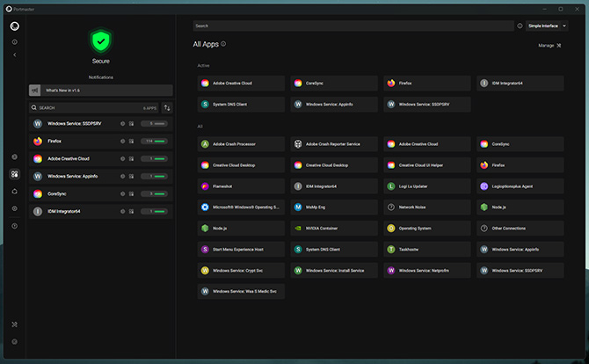Image resolution: width=589 pixels, height=364 pixels.
Task: Open Windows Service: Netprofm card
Action: pos(427,271)
